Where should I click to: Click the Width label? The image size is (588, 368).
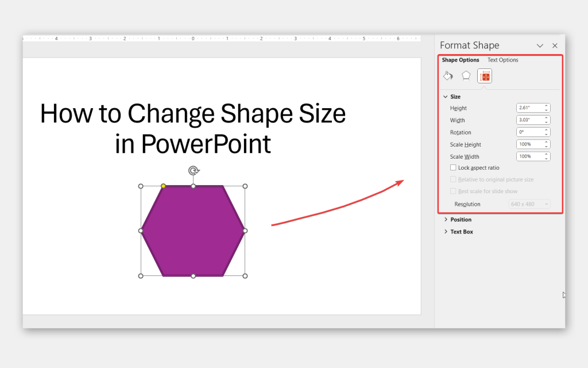pyautogui.click(x=457, y=120)
